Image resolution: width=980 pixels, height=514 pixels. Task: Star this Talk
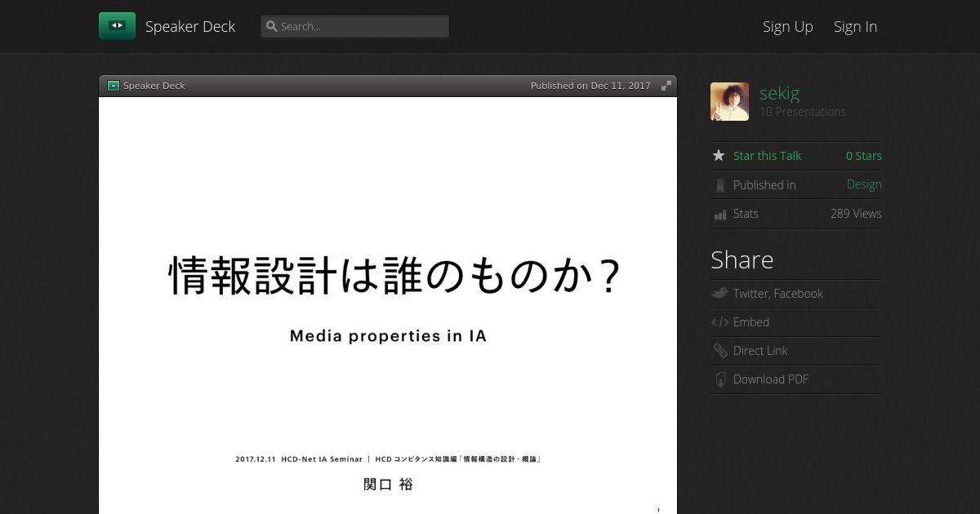tap(767, 156)
